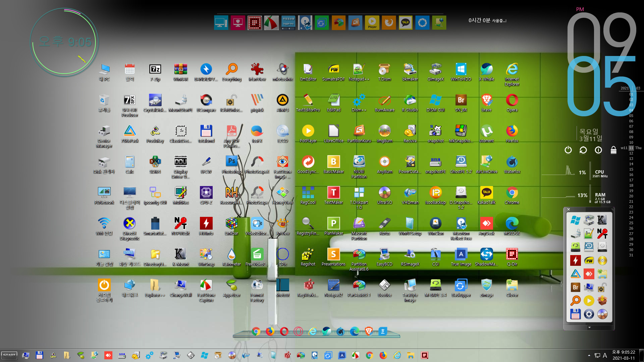Click the TALK icon in top dock
Viewport: 644px width, 362px height.
(x=406, y=22)
